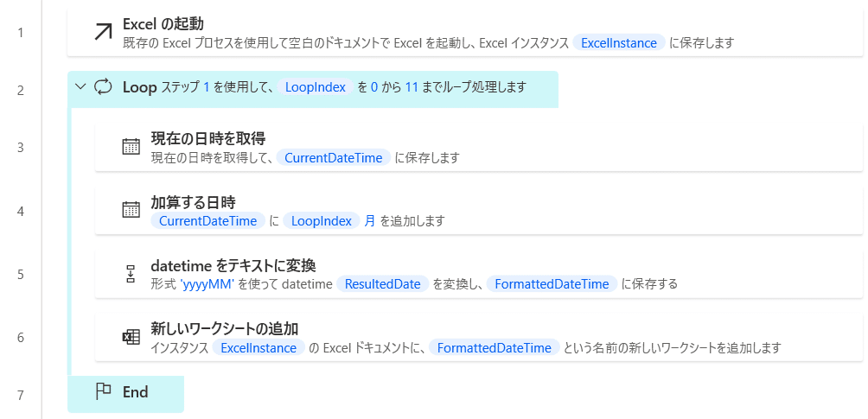Click the CurrentDateTime variable in step 3
The height and width of the screenshot is (419, 868).
(x=333, y=158)
